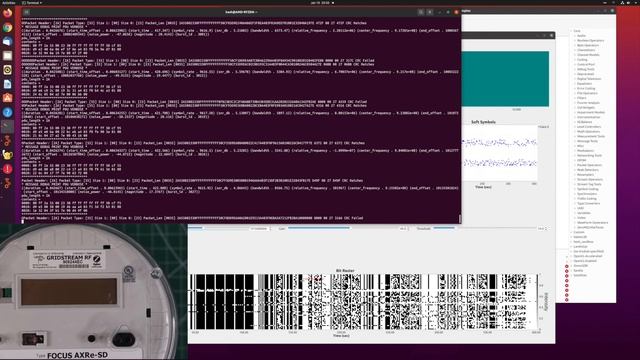This screenshot has height=360, width=640.
Task: Select Peak Detectors in the block tree
Action: (588, 170)
